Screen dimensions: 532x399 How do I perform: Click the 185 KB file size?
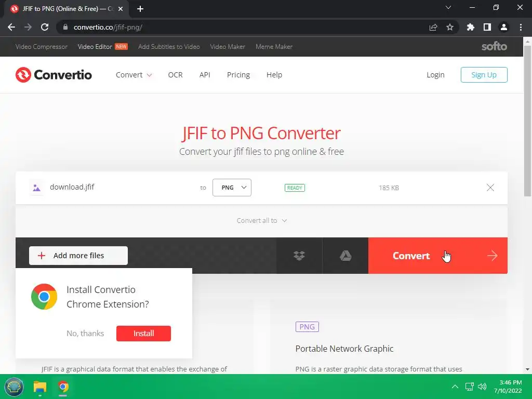click(389, 188)
